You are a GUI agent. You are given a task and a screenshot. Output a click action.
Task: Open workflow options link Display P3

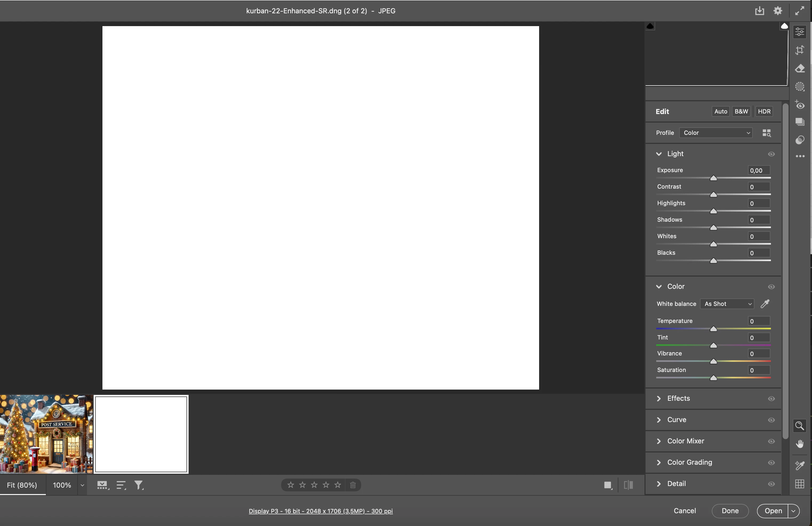320,511
